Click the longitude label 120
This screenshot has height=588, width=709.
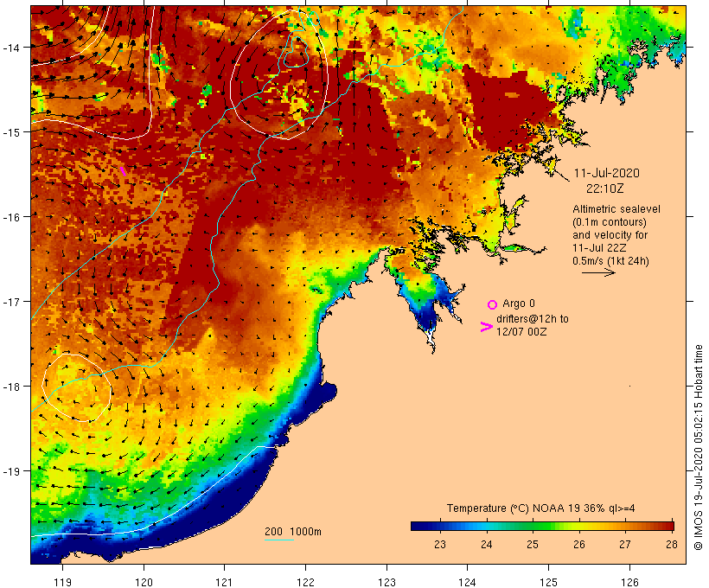(144, 582)
